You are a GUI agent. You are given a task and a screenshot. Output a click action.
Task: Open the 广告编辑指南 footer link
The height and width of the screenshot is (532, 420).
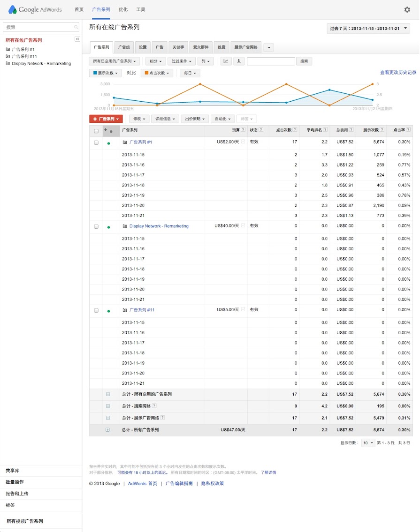pos(179,483)
